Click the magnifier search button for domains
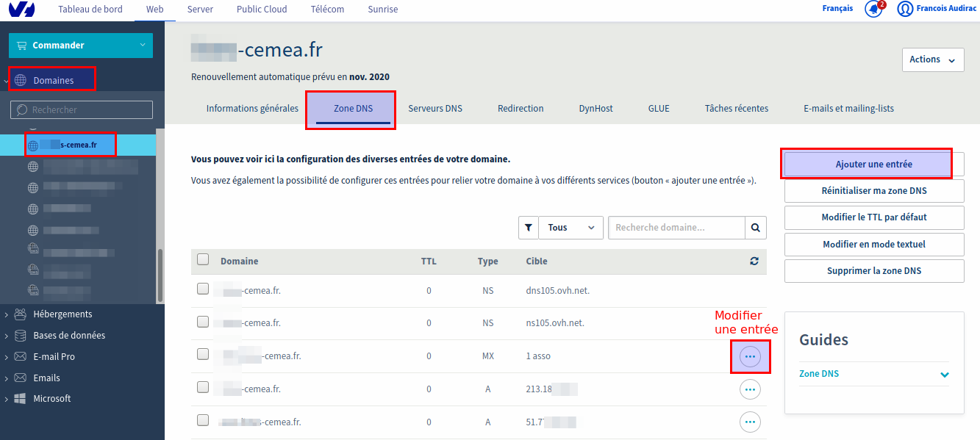 755,228
